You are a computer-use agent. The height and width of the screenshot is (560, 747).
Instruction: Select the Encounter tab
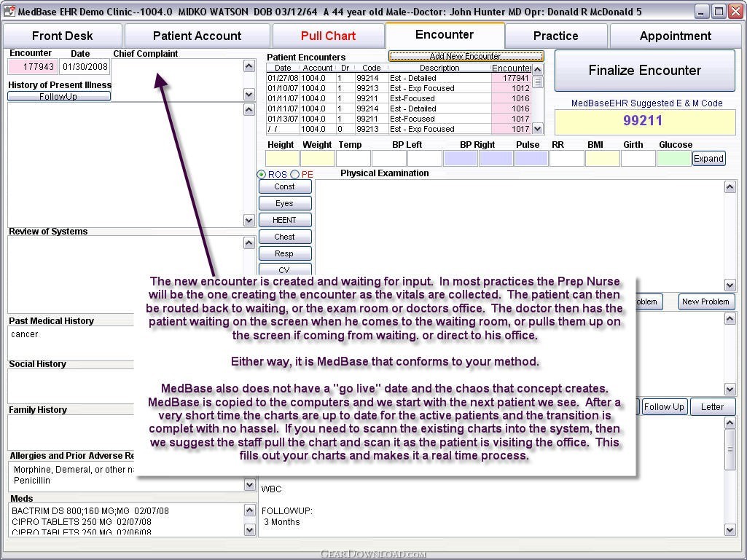pyautogui.click(x=445, y=35)
